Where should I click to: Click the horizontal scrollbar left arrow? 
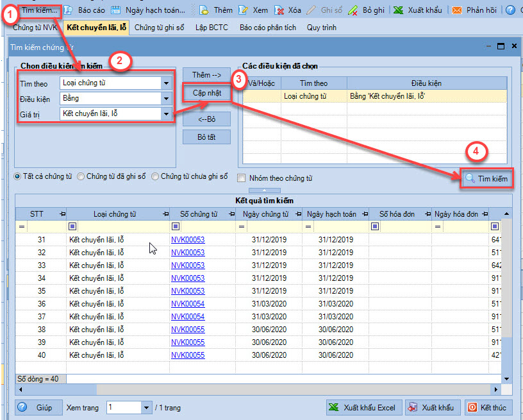coord(21,389)
